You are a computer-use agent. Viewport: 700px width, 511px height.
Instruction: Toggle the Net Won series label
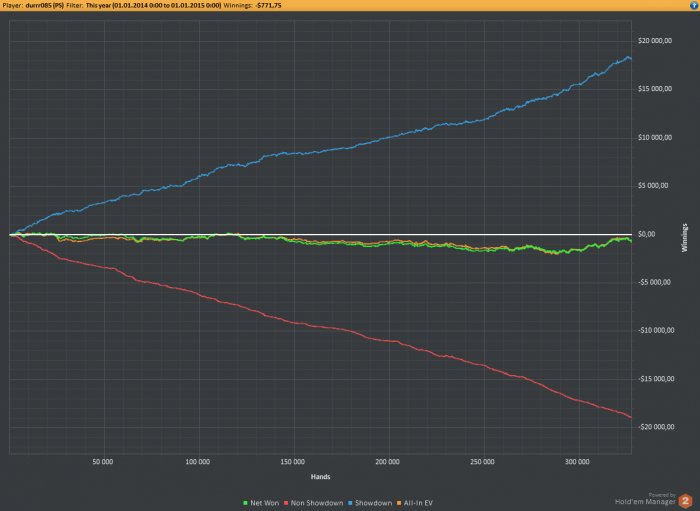tap(264, 503)
